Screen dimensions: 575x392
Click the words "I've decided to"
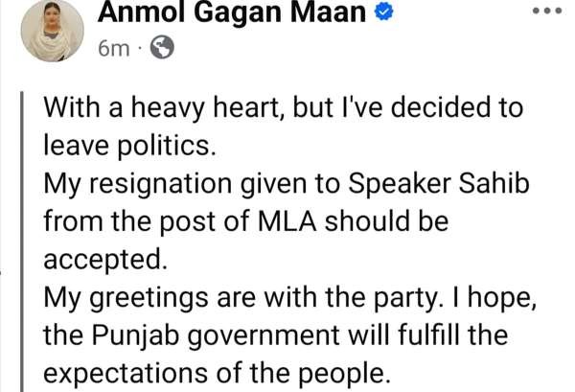[x=421, y=108]
